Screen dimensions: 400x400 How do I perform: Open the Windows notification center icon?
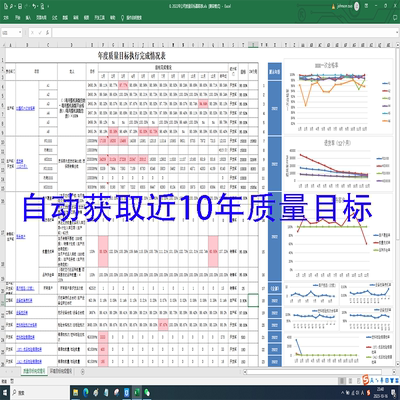click(x=394, y=393)
